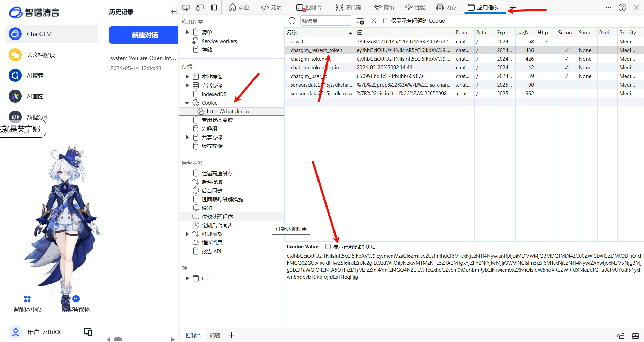Expand 推理加载 tree node
644x342 pixels.
(x=187, y=234)
